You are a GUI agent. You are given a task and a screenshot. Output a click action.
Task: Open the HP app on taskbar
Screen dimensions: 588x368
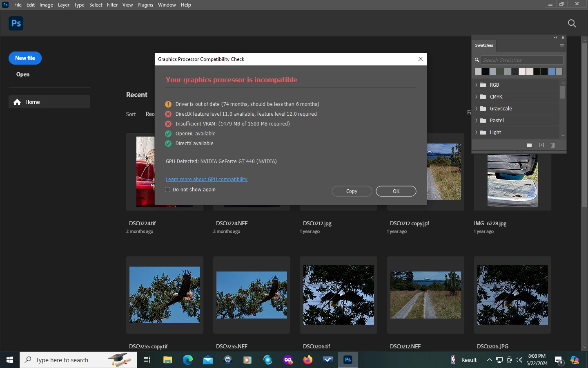click(228, 360)
